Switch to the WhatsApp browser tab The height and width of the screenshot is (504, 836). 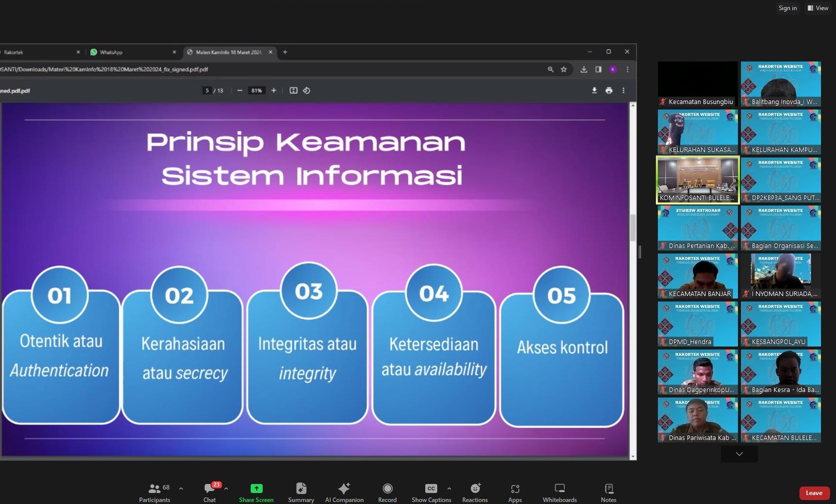(133, 52)
